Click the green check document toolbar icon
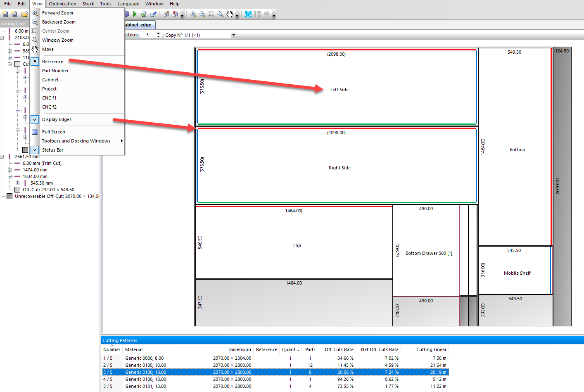 [144, 14]
